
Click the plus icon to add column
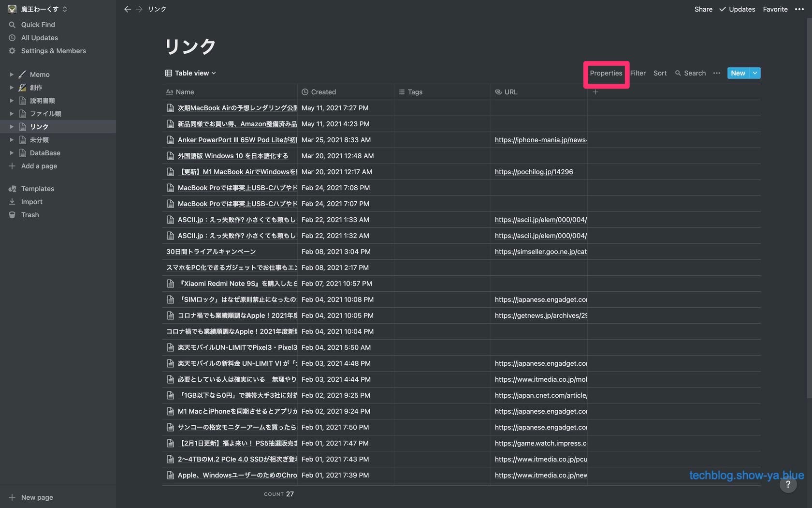595,92
